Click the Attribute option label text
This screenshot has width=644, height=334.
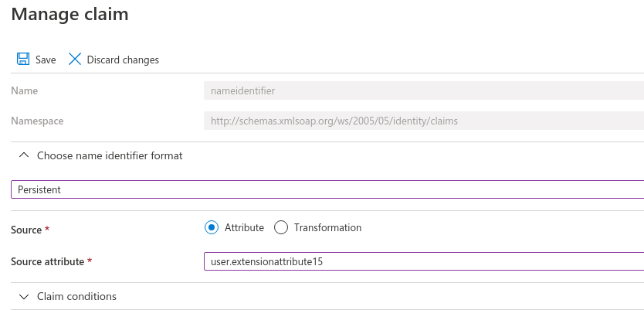click(244, 227)
